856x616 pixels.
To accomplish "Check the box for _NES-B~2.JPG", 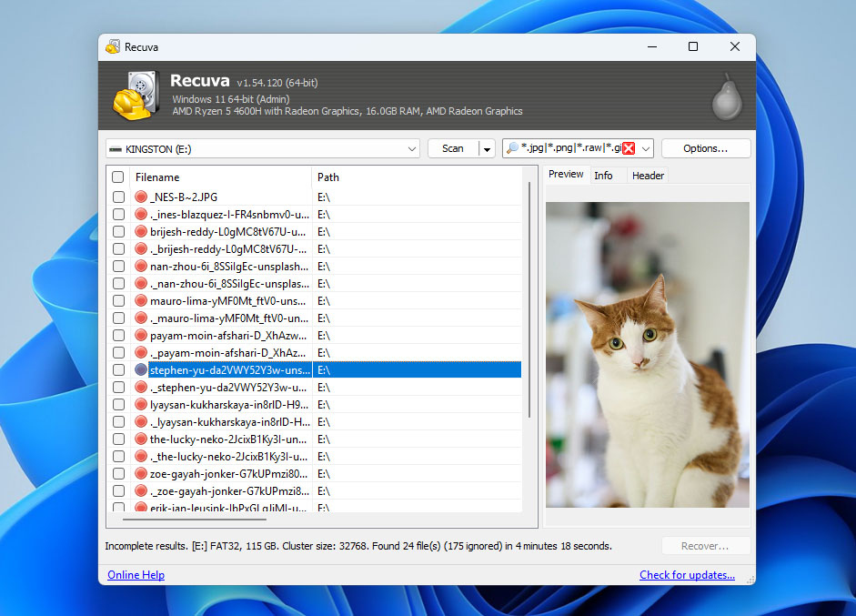I will click(118, 197).
